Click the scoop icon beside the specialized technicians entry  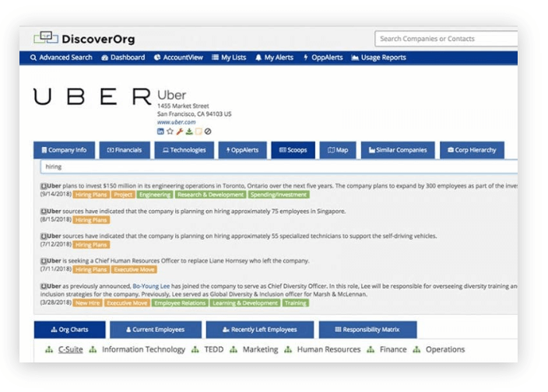(44, 236)
